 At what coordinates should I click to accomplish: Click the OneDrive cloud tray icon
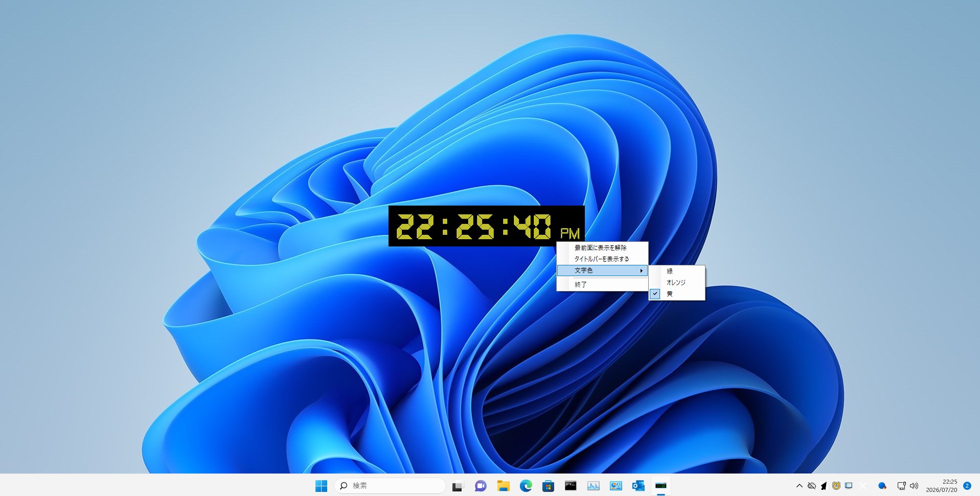811,486
